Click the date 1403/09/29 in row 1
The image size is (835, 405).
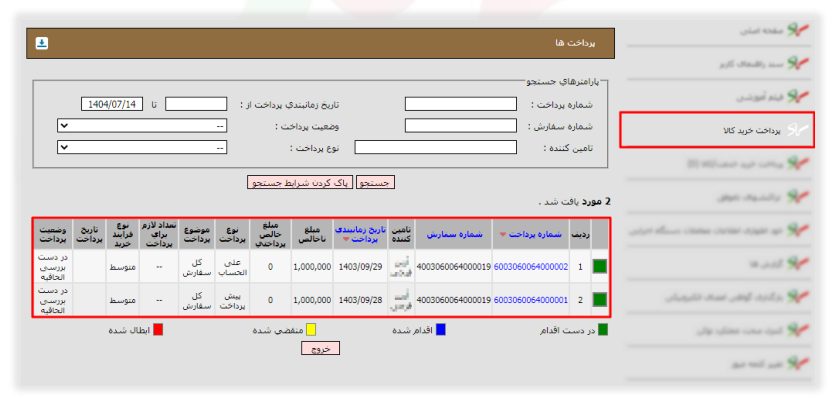[361, 267]
